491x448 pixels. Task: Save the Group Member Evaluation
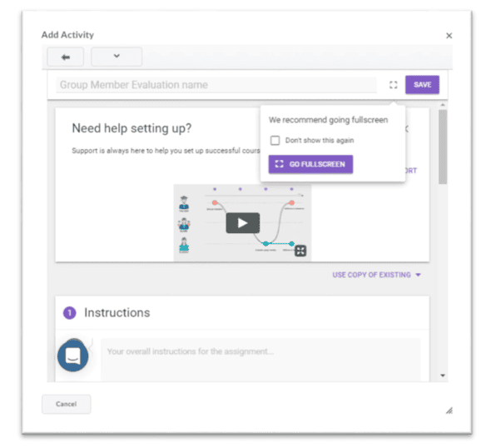coord(422,85)
